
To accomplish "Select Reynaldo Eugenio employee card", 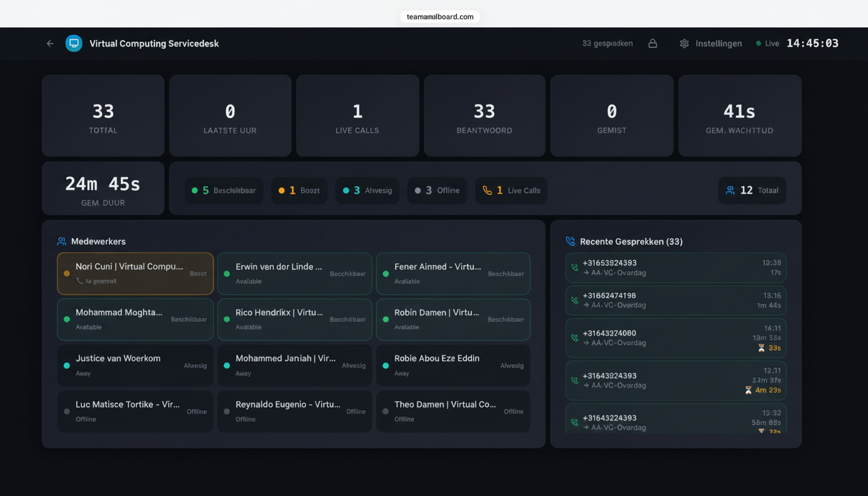I will click(294, 411).
